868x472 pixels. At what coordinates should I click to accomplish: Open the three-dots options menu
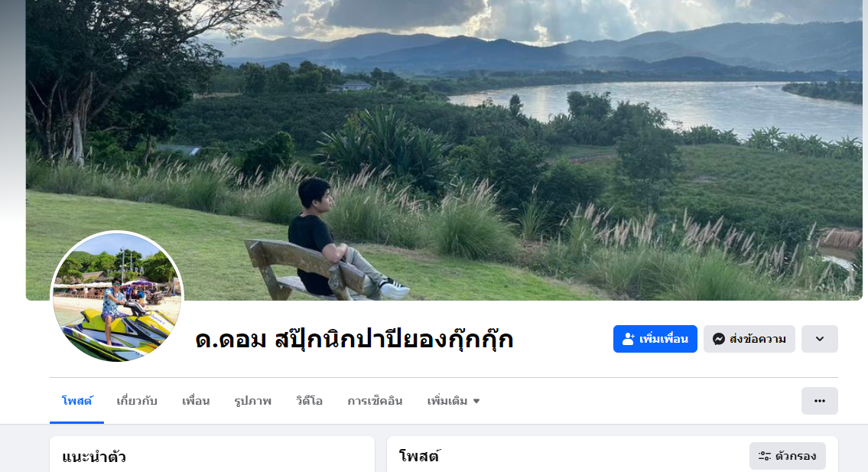pos(819,401)
